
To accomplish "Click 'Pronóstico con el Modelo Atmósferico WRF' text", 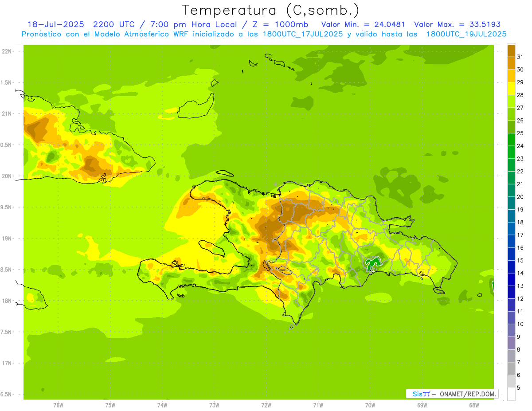I will [x=106, y=34].
